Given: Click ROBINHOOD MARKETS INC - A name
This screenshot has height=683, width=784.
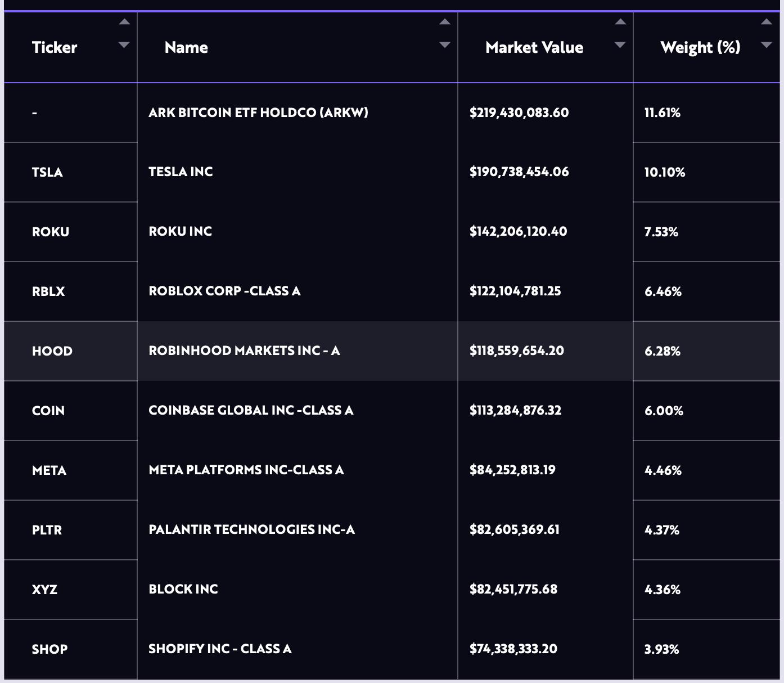Looking at the screenshot, I should tap(244, 351).
